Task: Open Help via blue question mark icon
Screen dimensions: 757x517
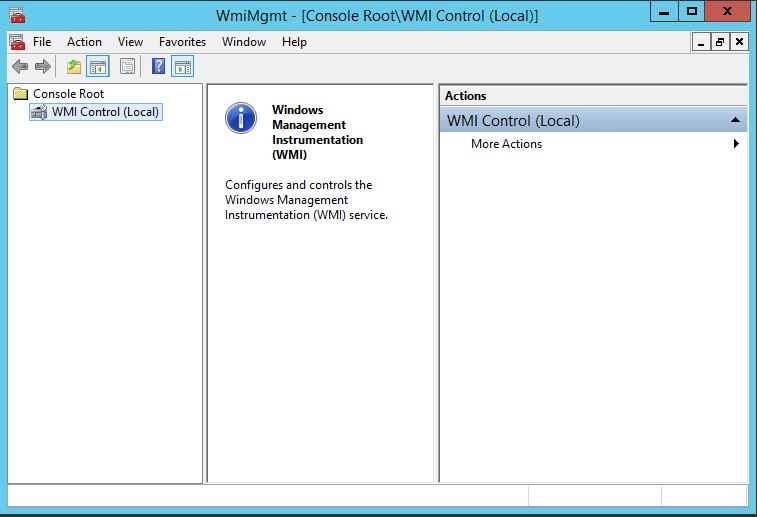Action: pyautogui.click(x=158, y=66)
